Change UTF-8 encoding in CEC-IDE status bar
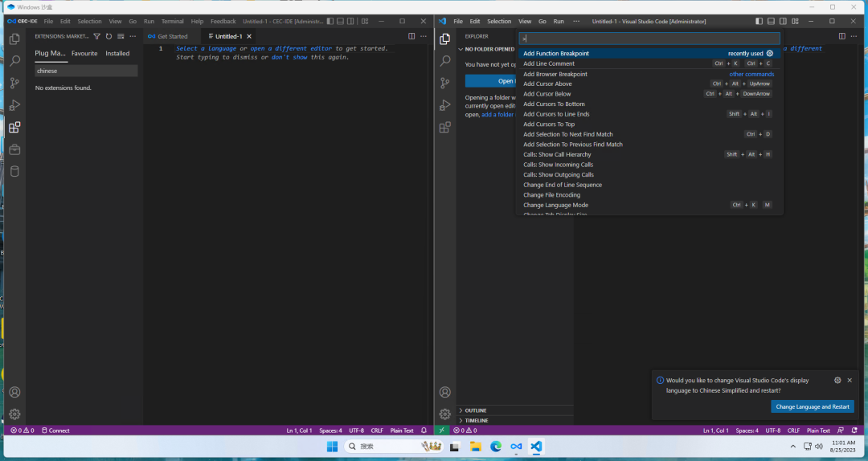Image resolution: width=868 pixels, height=461 pixels. pos(357,430)
